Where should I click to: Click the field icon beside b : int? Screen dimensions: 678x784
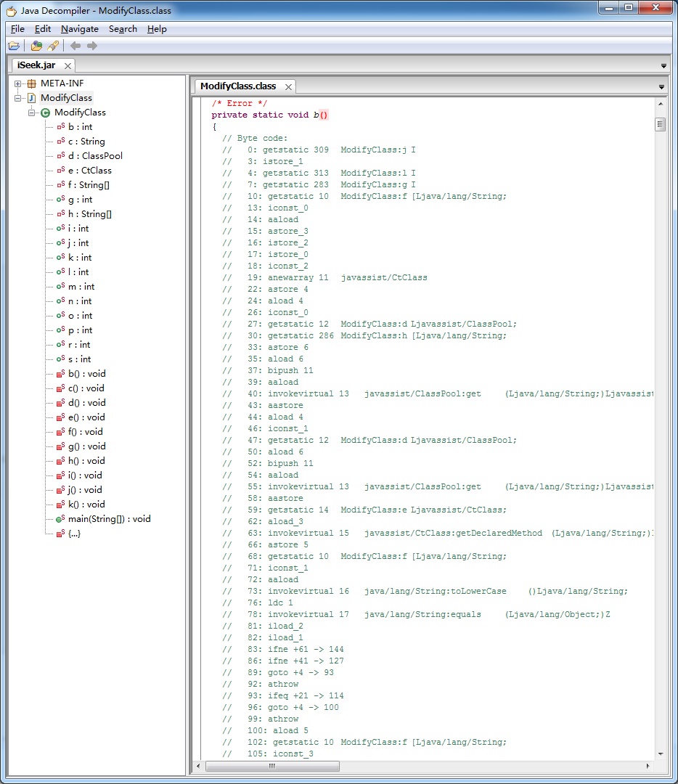(x=60, y=126)
